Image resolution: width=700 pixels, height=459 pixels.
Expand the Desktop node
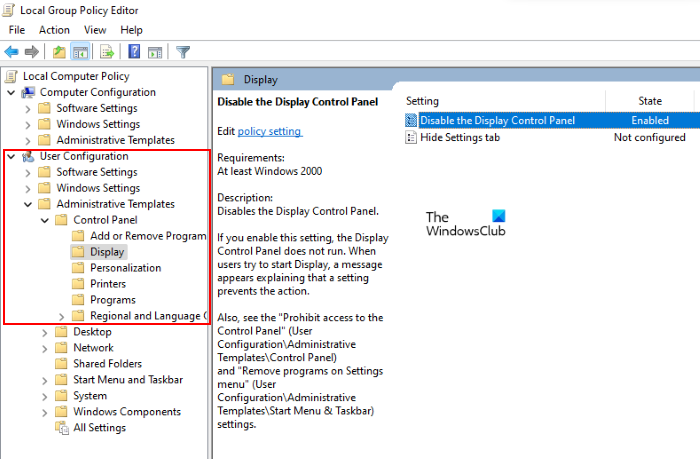tap(44, 333)
